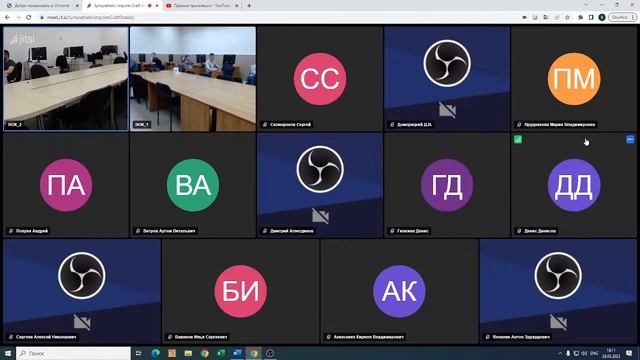
Task: Click the АК participant avatar
Action: (x=399, y=291)
